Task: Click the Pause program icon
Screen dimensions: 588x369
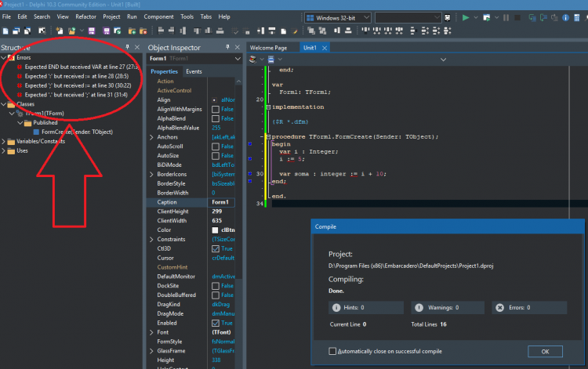Action: pos(506,17)
